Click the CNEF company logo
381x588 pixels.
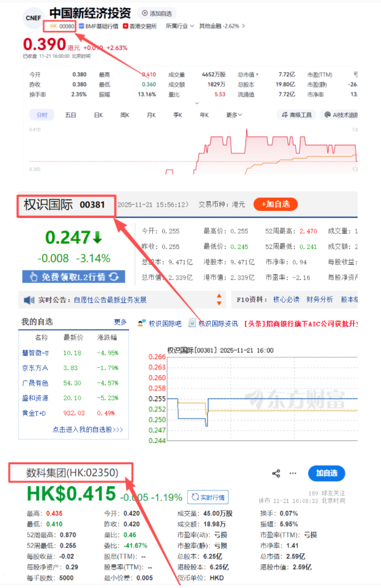pyautogui.click(x=34, y=18)
